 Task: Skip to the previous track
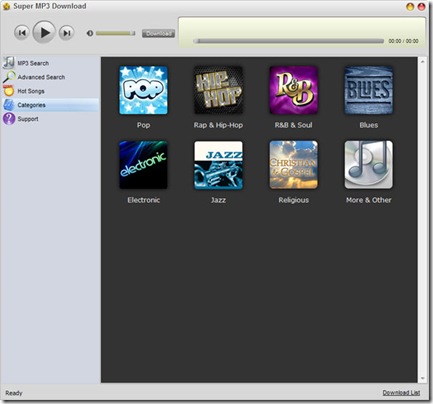[22, 33]
